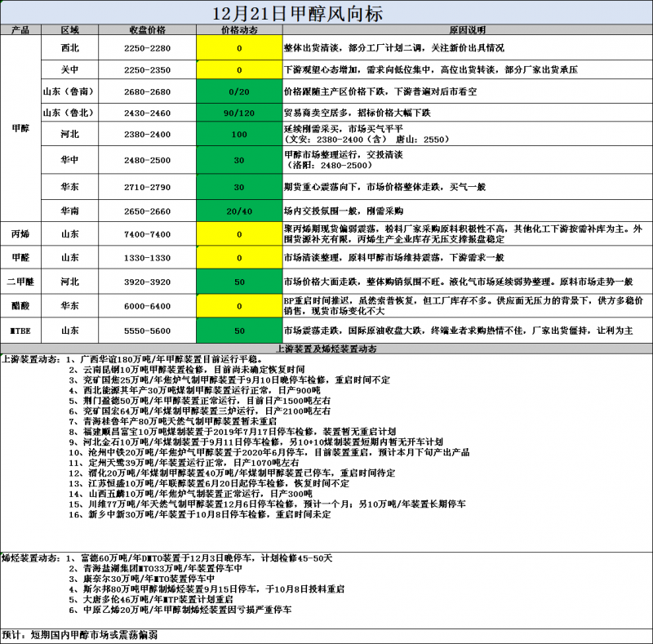The width and height of the screenshot is (653, 644).
Task: Click the yellow 0 cell in 西北 row
Action: [x=239, y=48]
